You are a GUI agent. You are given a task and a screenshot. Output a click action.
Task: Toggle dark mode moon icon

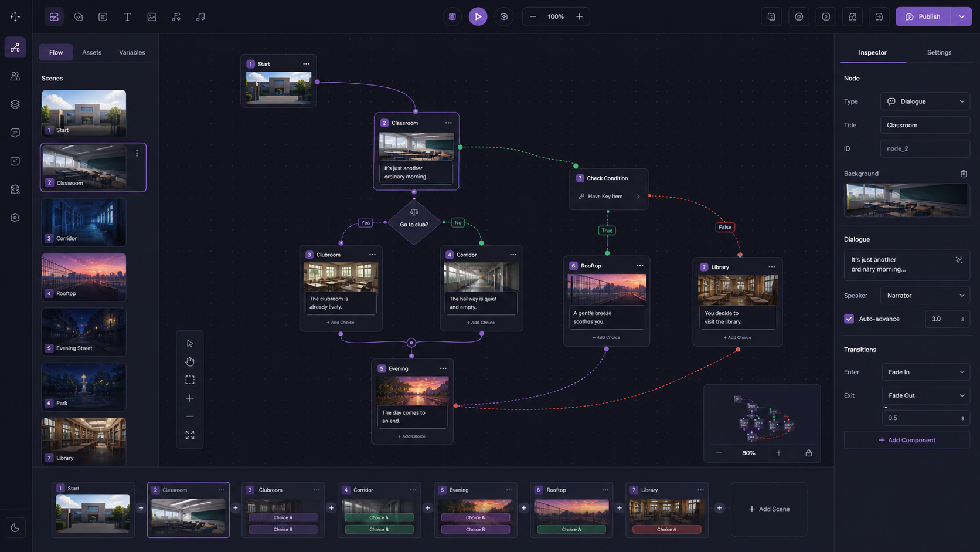point(15,527)
